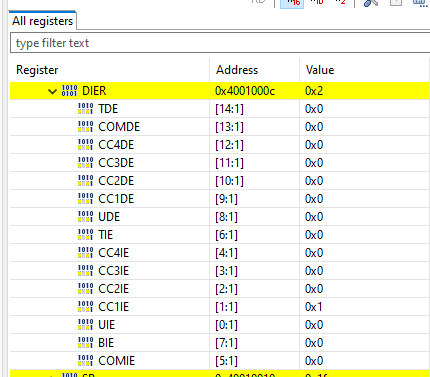Image resolution: width=430 pixels, height=377 pixels.
Task: Select address cell [2:1]
Action: [226, 289]
